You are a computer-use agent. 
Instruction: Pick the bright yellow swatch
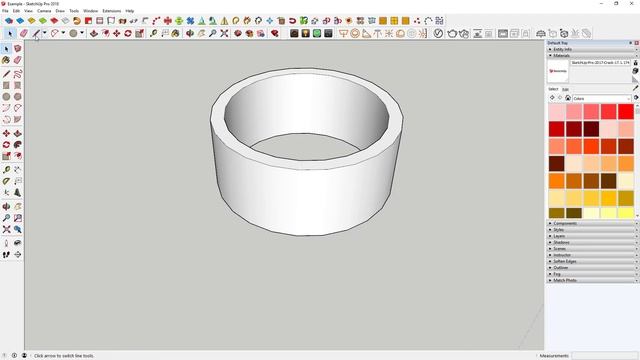626,213
